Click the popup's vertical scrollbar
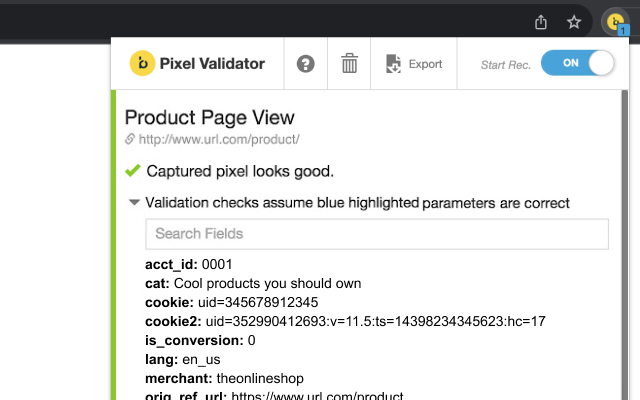Image resolution: width=640 pixels, height=400 pixels. (624, 245)
